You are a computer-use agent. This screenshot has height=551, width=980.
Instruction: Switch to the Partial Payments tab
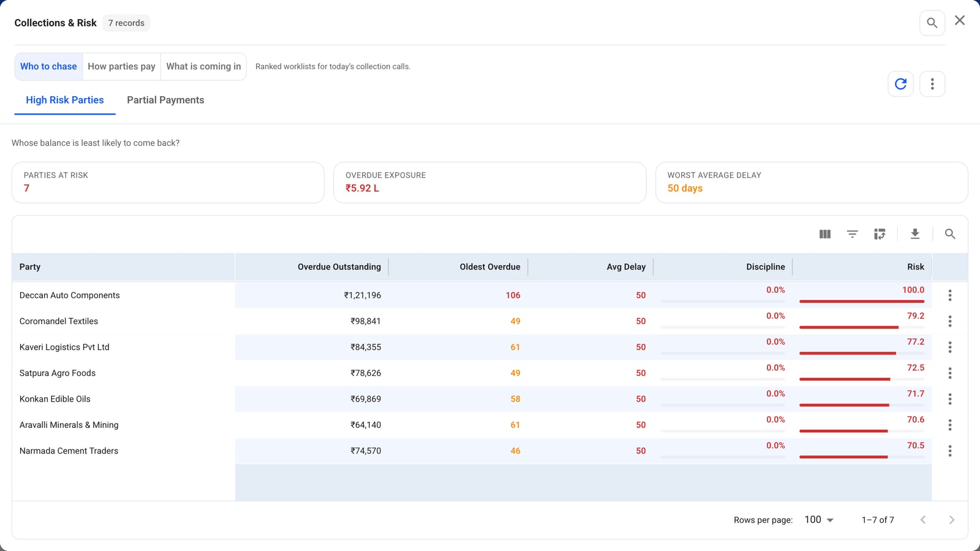point(165,100)
